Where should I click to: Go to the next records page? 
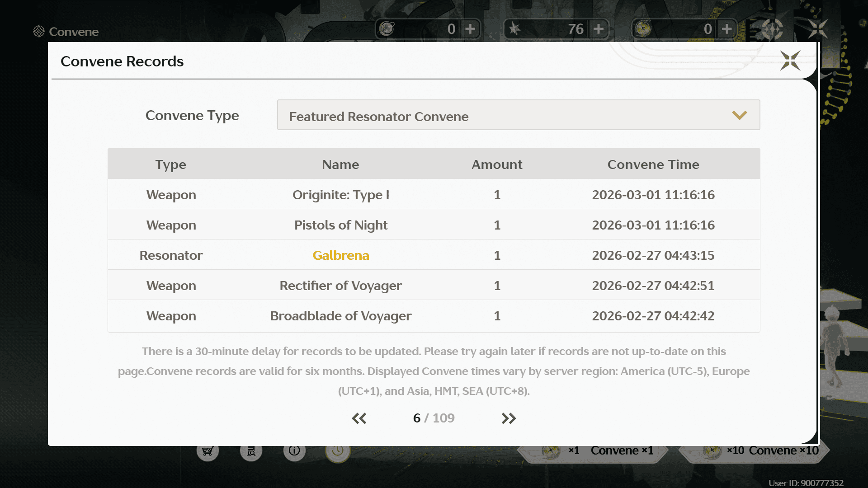point(509,418)
